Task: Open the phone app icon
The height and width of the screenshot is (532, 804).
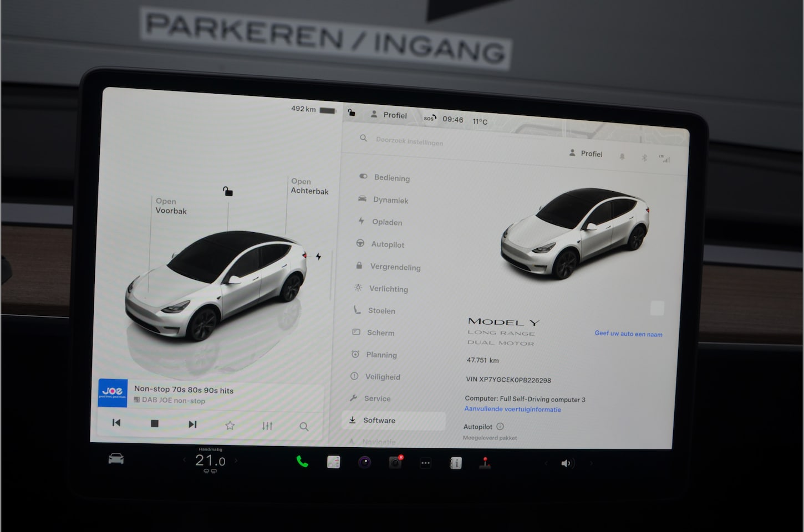Action: click(302, 462)
